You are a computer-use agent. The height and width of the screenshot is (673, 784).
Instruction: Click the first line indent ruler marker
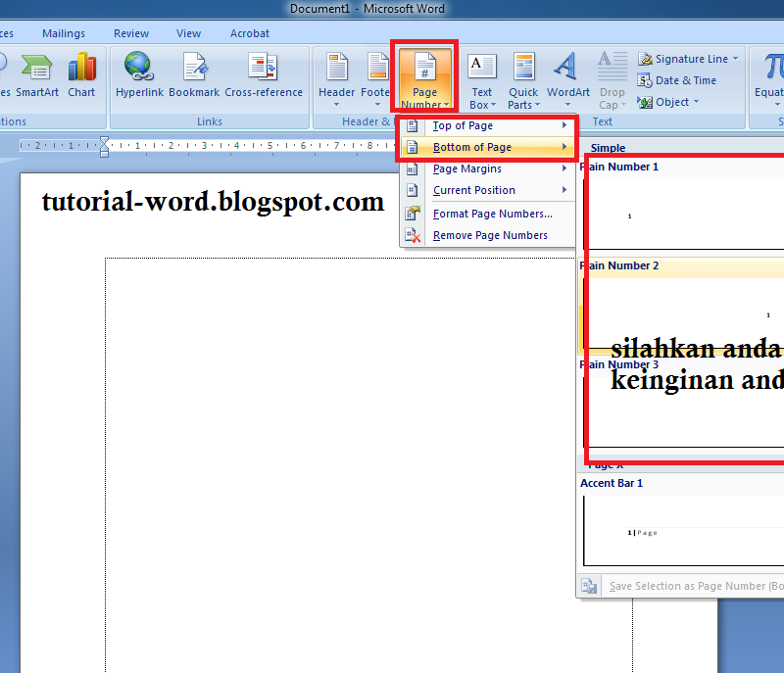click(x=104, y=140)
